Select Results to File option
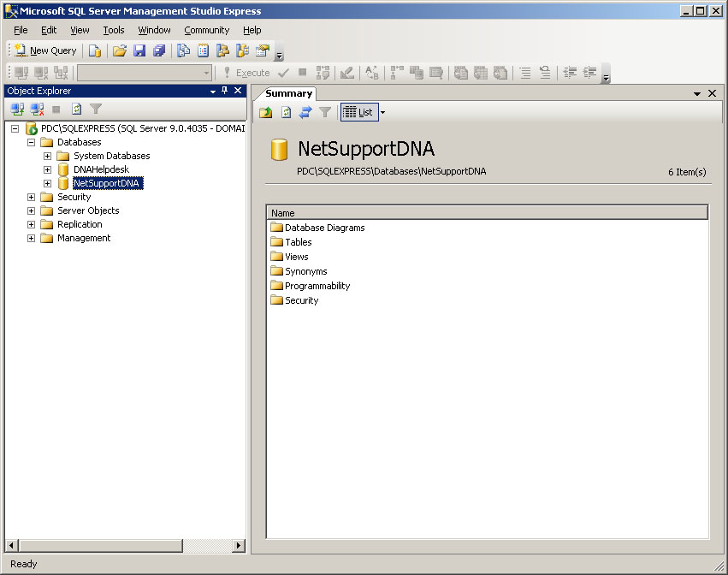The width and height of the screenshot is (728, 575). (500, 73)
